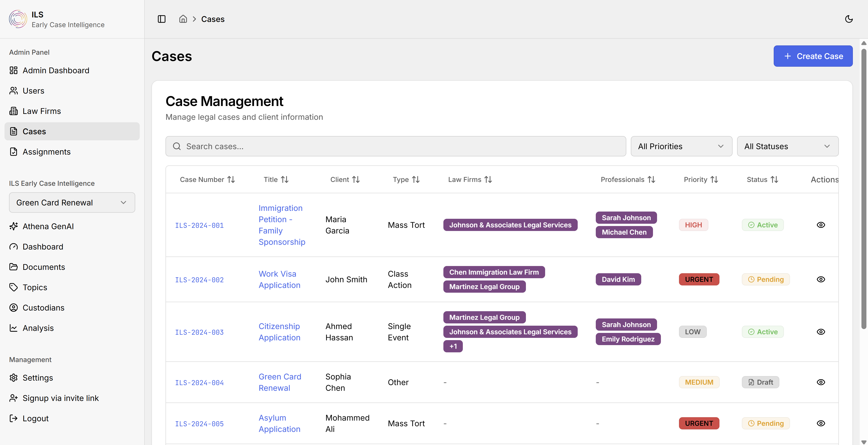The image size is (868, 445).
Task: Open Users section in sidebar
Action: point(72,91)
